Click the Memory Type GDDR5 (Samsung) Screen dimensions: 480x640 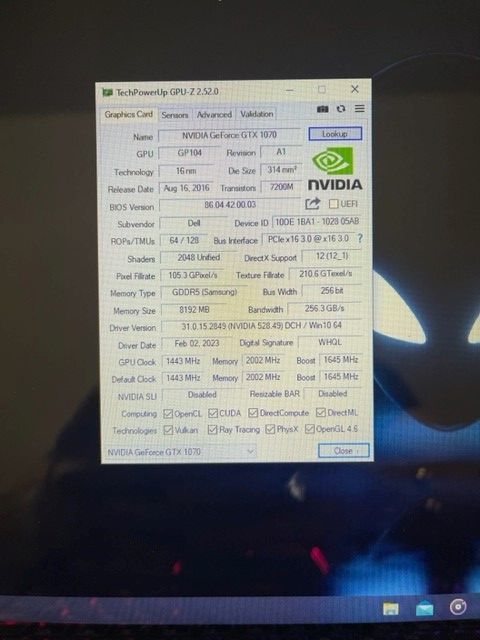click(x=204, y=293)
